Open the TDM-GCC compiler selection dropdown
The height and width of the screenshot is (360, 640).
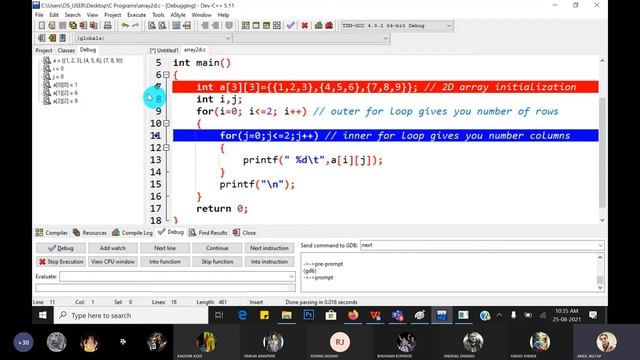[449, 26]
